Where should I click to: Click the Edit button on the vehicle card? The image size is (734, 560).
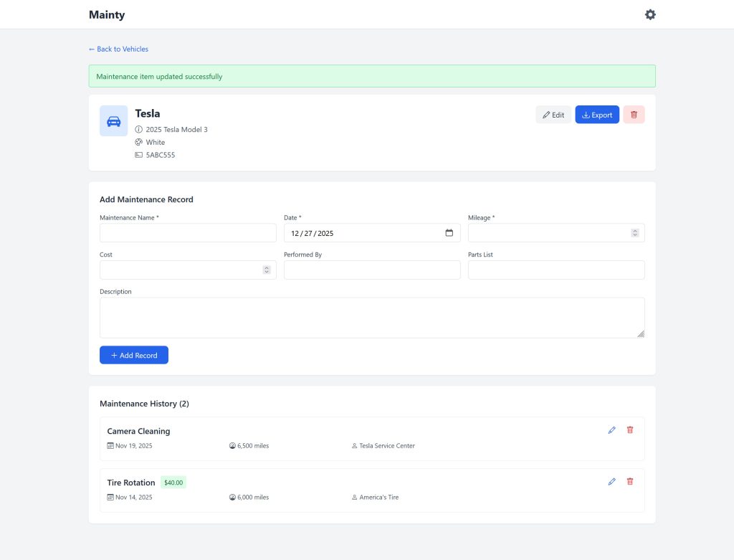553,114
